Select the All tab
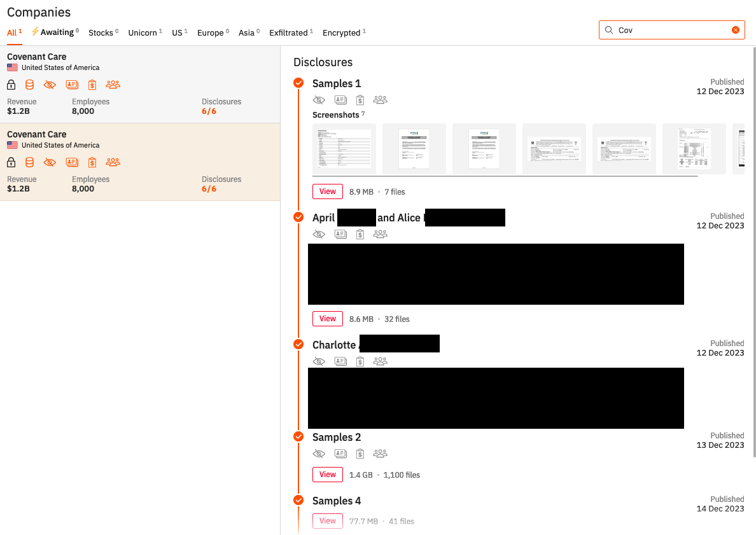Screen dimensions: 756x535 tap(15, 32)
